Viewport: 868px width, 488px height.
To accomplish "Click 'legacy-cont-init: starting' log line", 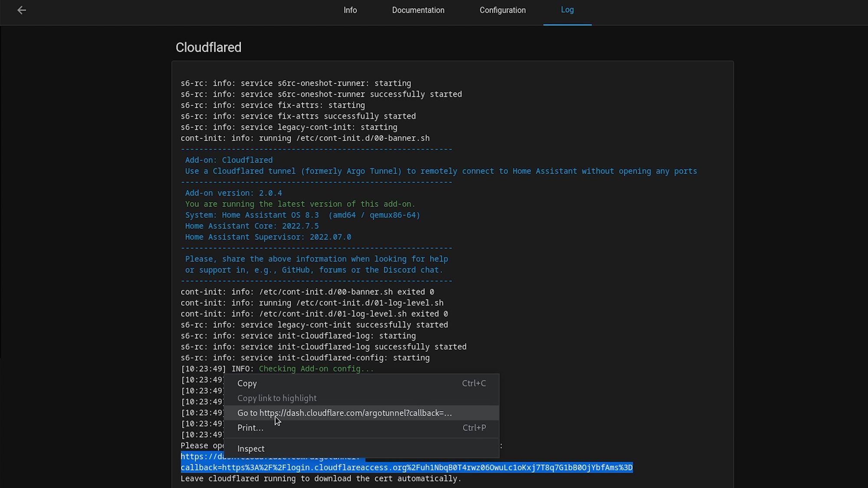I will point(289,127).
